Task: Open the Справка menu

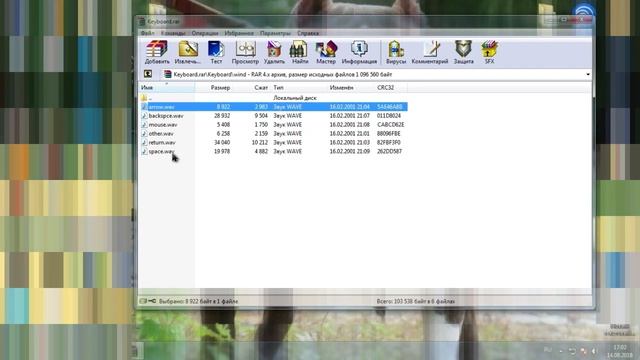Action: (x=308, y=33)
